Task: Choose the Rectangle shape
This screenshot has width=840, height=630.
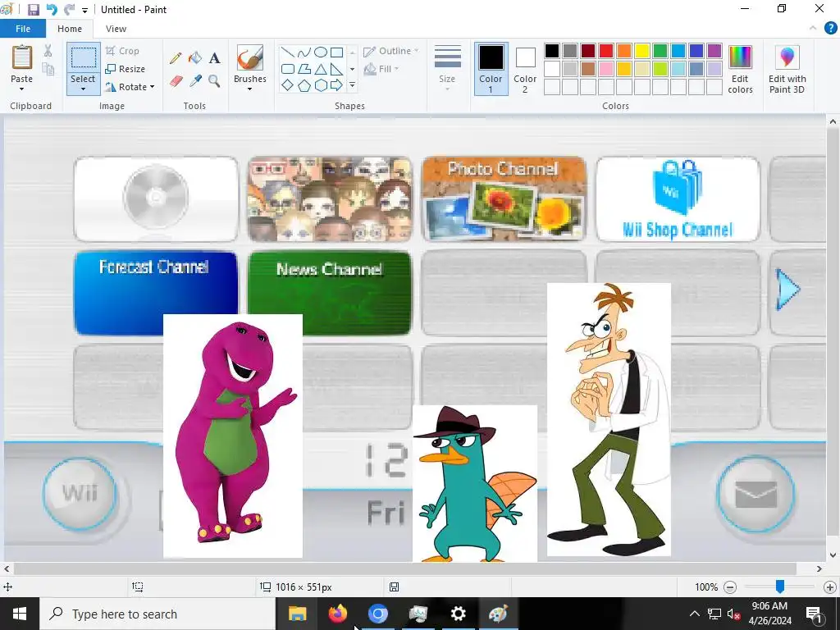Action: (336, 52)
